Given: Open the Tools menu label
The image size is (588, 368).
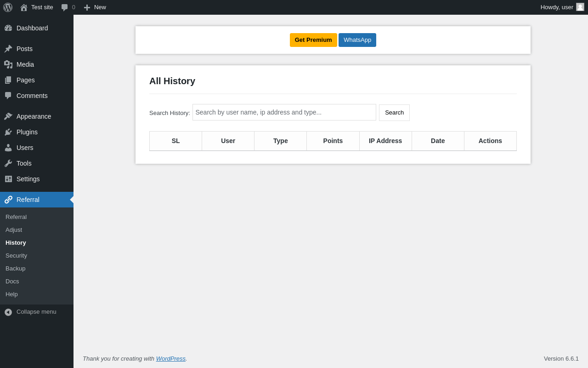Looking at the screenshot, I should tap(24, 163).
